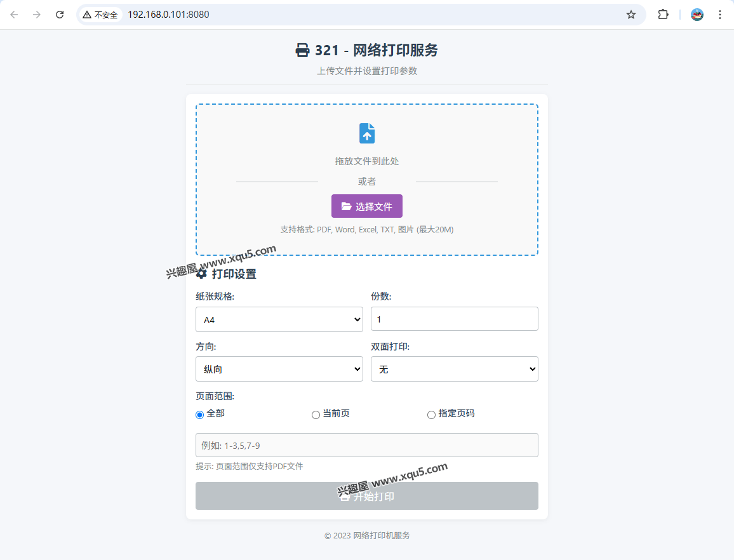Click the 不安全 security warning indicator
Screen dimensions: 734x560
coord(100,15)
